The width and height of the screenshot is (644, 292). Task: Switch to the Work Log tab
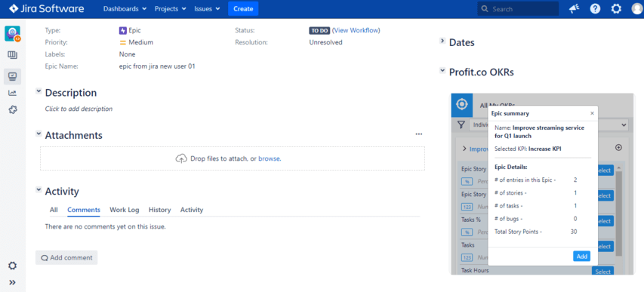click(x=125, y=210)
